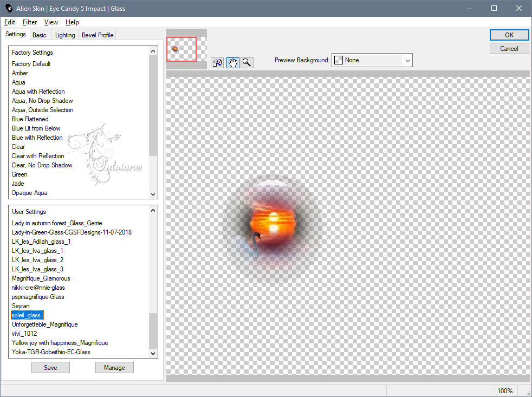The width and height of the screenshot is (532, 397).
Task: Select the Amber preset
Action: (x=20, y=73)
